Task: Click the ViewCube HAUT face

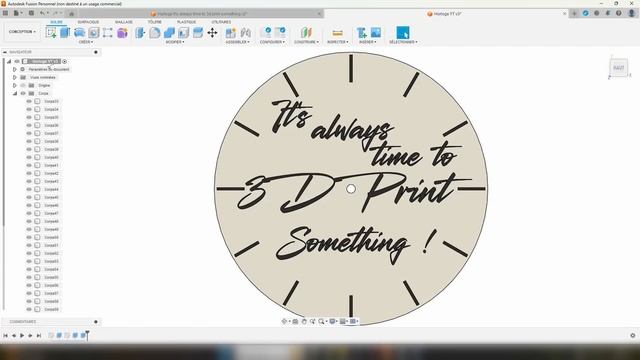Action: (619, 68)
